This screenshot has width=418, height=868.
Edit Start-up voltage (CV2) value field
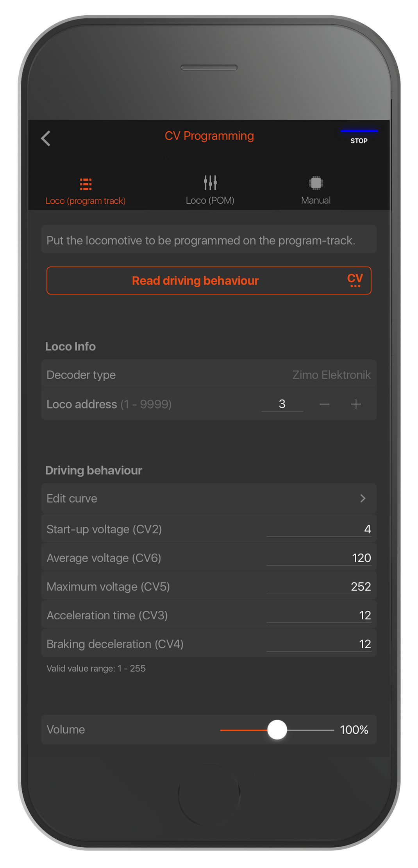(318, 529)
